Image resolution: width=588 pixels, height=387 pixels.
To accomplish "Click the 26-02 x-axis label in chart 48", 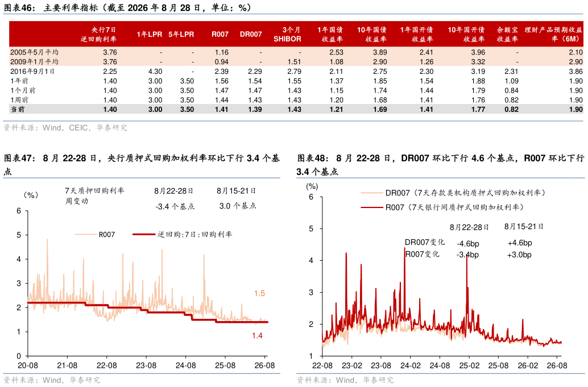I will (528, 365).
